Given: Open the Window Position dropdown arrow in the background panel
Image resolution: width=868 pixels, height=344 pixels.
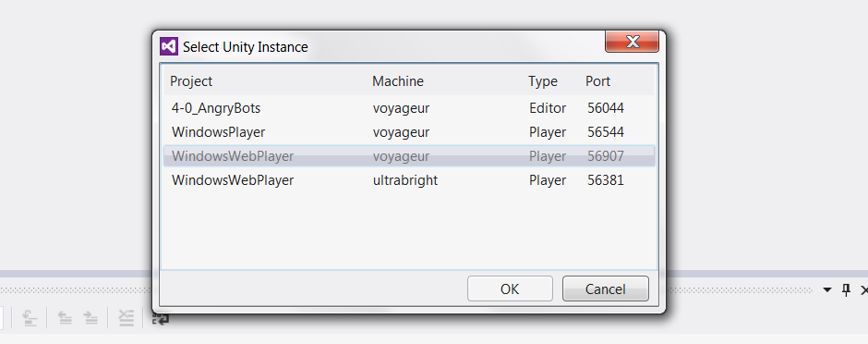Looking at the screenshot, I should click(x=827, y=289).
